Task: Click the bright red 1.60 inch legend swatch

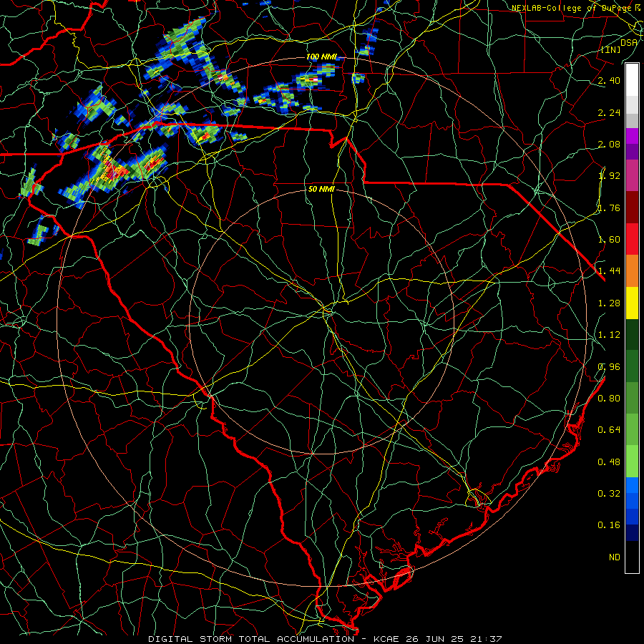Action: (x=632, y=239)
